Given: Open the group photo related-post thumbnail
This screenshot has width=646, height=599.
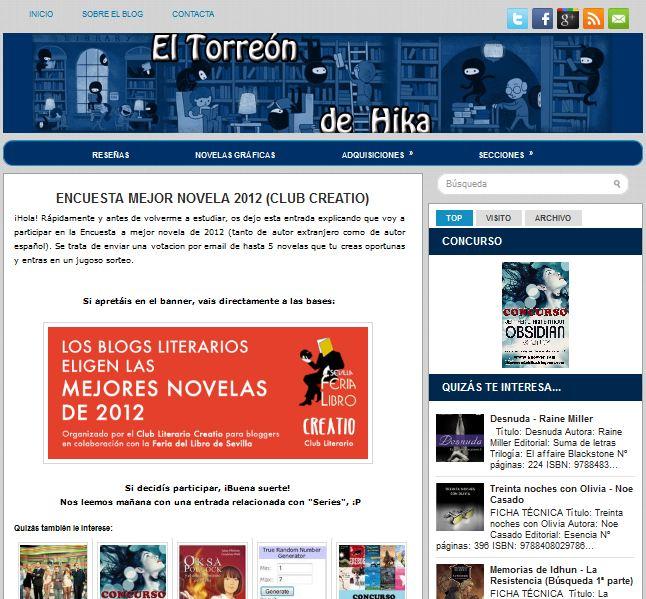Looking at the screenshot, I should click(x=54, y=572).
